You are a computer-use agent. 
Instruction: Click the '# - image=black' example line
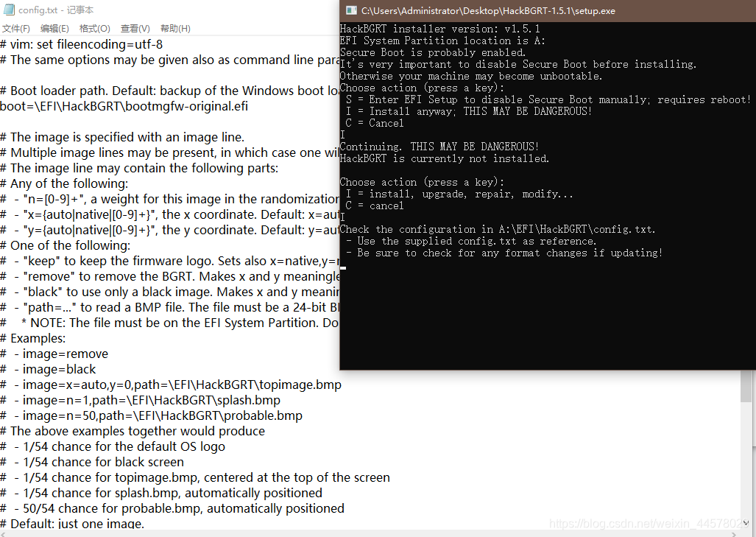(48, 369)
